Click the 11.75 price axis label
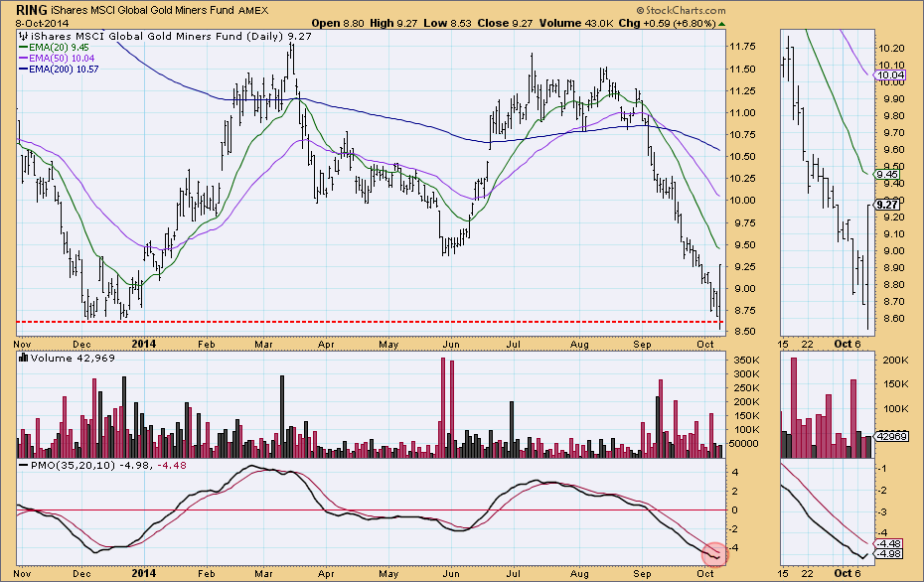Screen dimensions: 924x582 click(x=742, y=47)
